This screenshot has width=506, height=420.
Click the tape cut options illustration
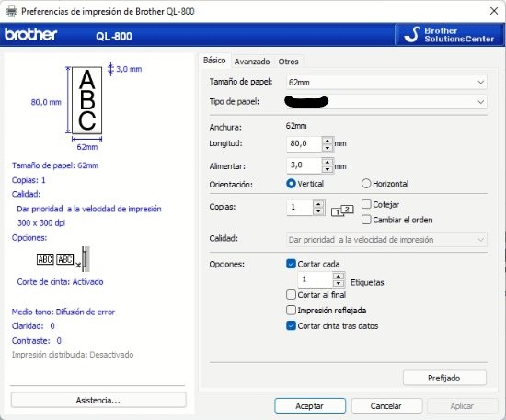click(x=63, y=259)
